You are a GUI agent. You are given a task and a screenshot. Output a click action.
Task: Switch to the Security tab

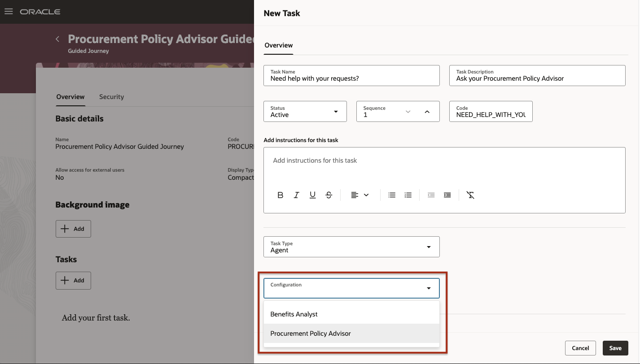point(111,97)
